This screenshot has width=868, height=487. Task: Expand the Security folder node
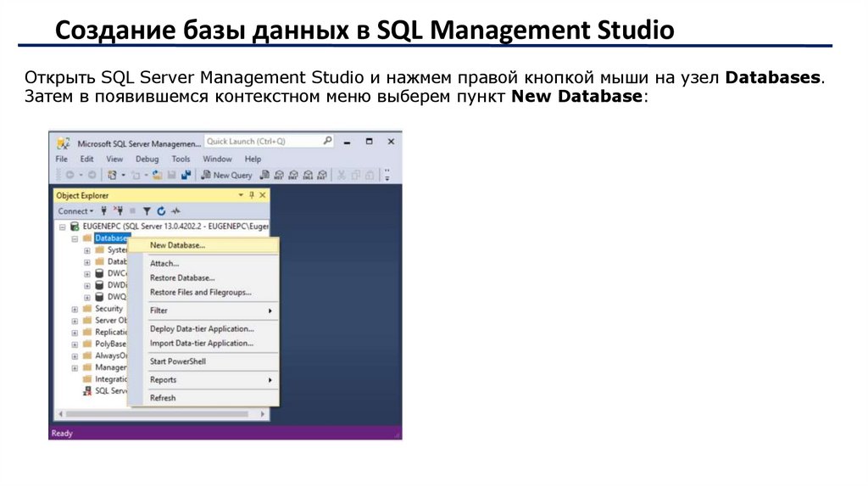coord(75,309)
